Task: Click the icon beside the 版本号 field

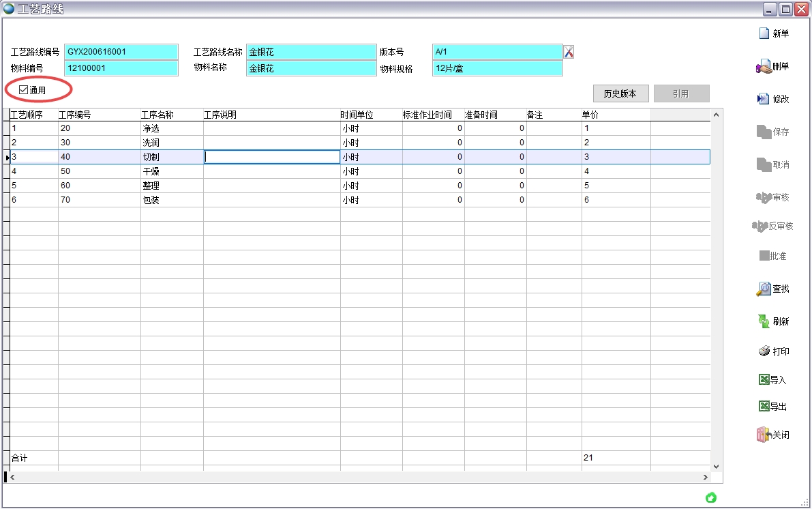Action: pyautogui.click(x=569, y=52)
